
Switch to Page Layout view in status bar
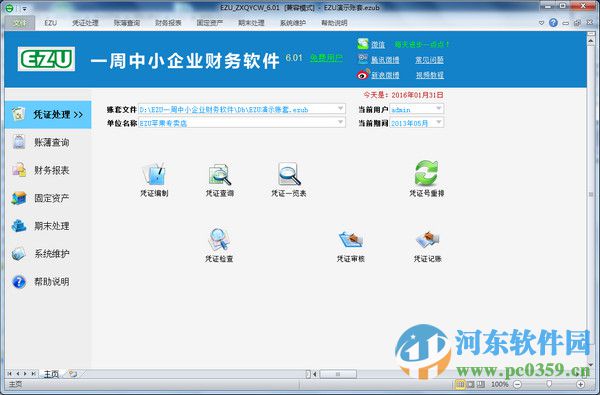coord(471,384)
